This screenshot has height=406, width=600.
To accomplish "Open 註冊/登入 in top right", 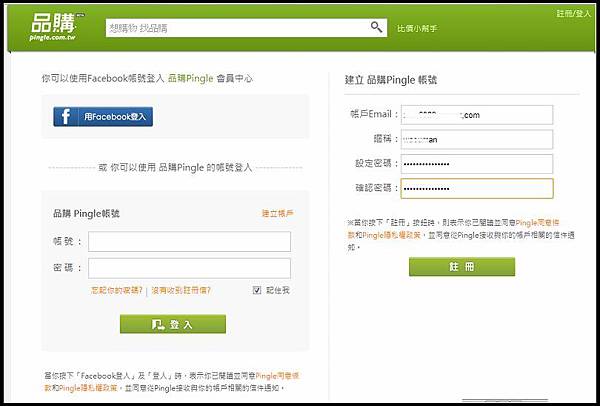I will pos(574,14).
